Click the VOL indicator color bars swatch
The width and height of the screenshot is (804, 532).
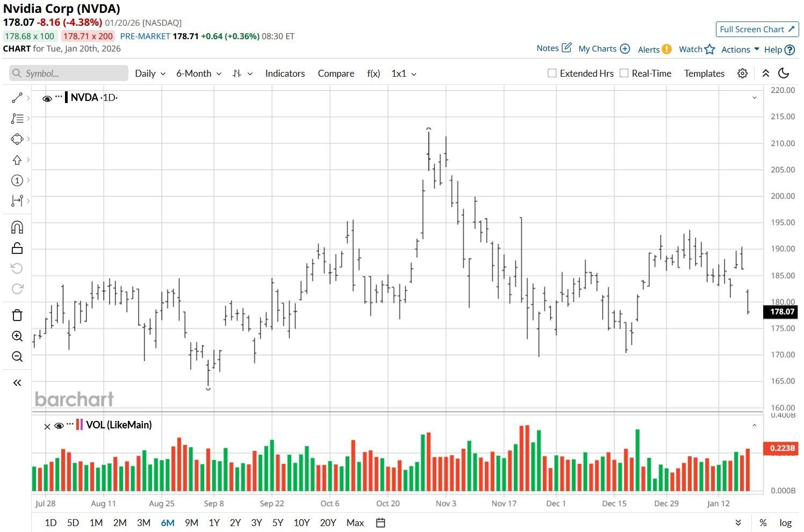coord(79,425)
